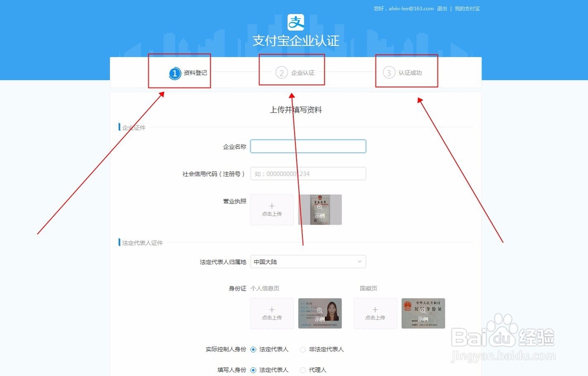Click the 企业认证 step label
This screenshot has width=588, height=376.
point(303,73)
